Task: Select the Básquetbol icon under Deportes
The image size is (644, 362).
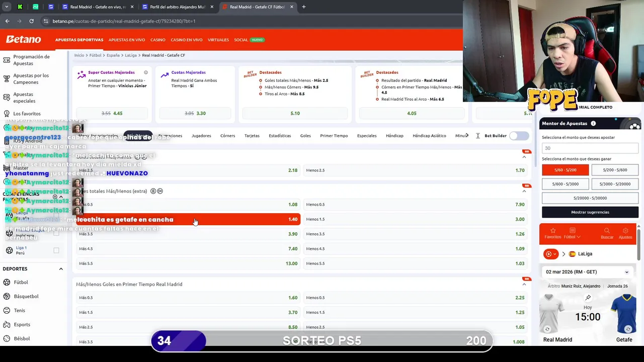Action: point(7,296)
